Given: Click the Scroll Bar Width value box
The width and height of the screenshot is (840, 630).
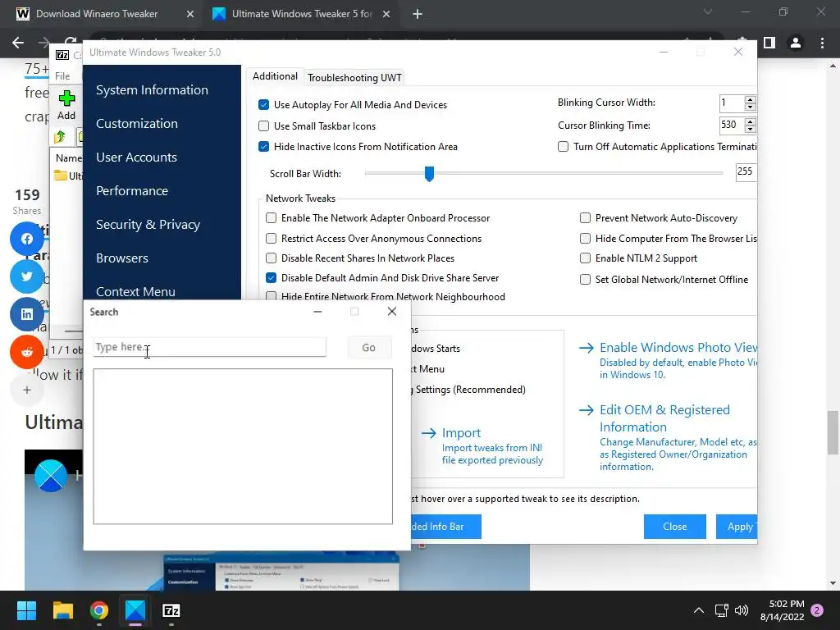Looking at the screenshot, I should coord(746,172).
